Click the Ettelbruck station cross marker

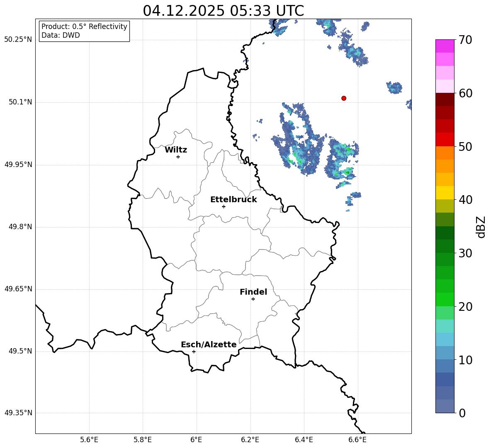(x=224, y=206)
